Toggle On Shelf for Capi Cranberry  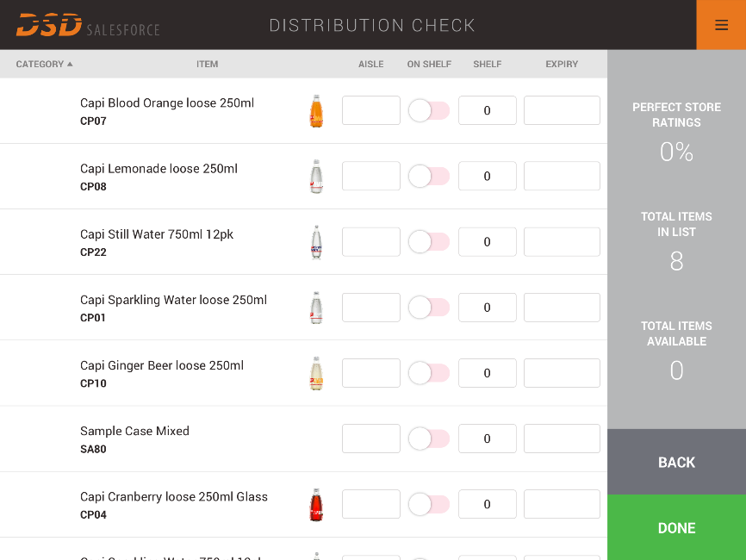(429, 504)
